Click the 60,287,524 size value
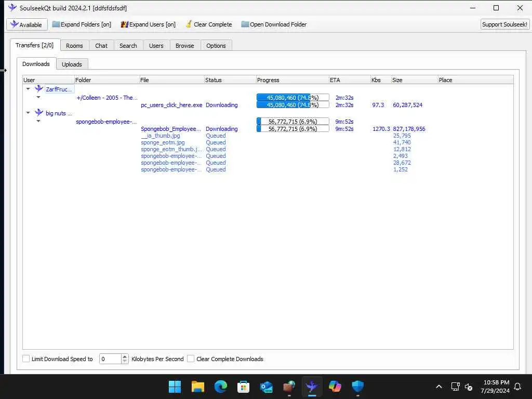532x399 pixels. [407, 105]
